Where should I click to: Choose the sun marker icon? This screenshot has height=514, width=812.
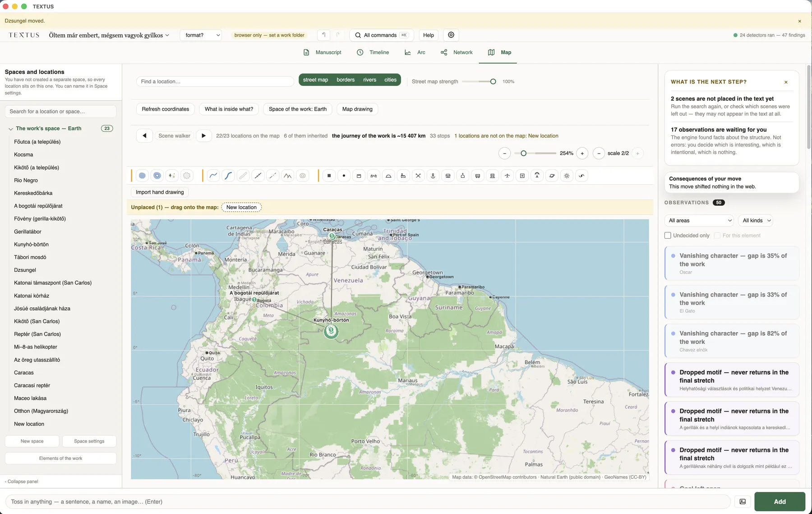567,176
